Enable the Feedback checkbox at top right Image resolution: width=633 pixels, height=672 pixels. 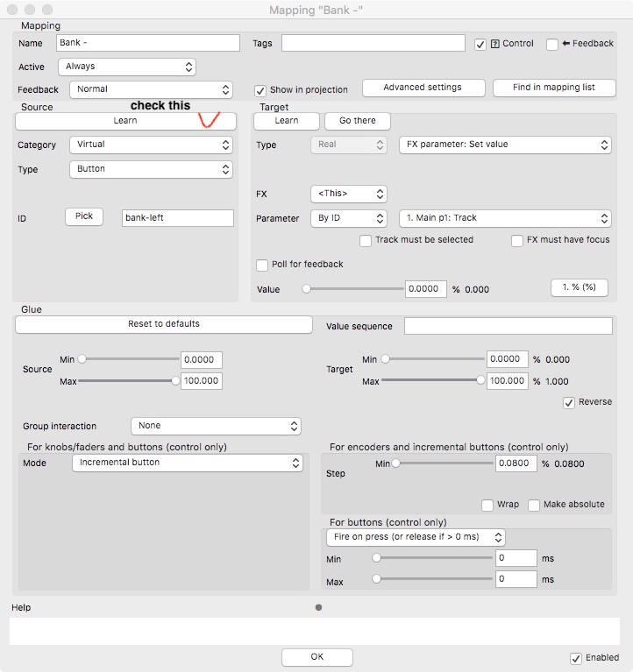click(x=552, y=45)
